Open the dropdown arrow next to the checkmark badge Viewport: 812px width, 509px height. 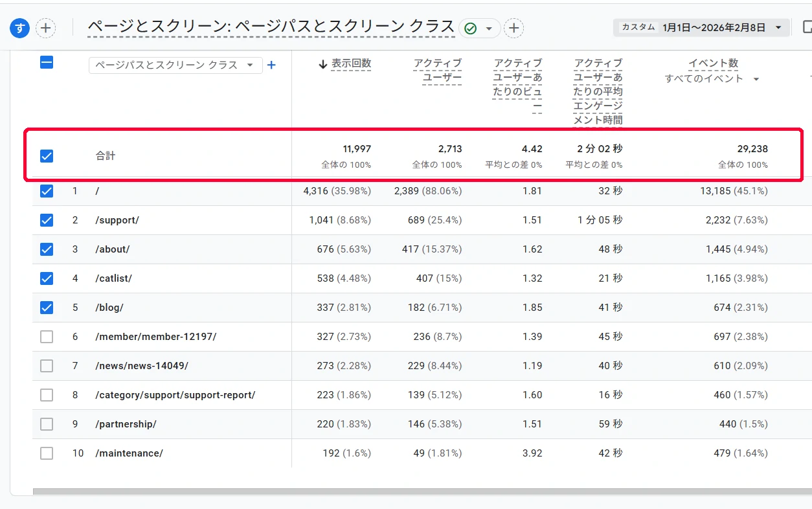(490, 28)
